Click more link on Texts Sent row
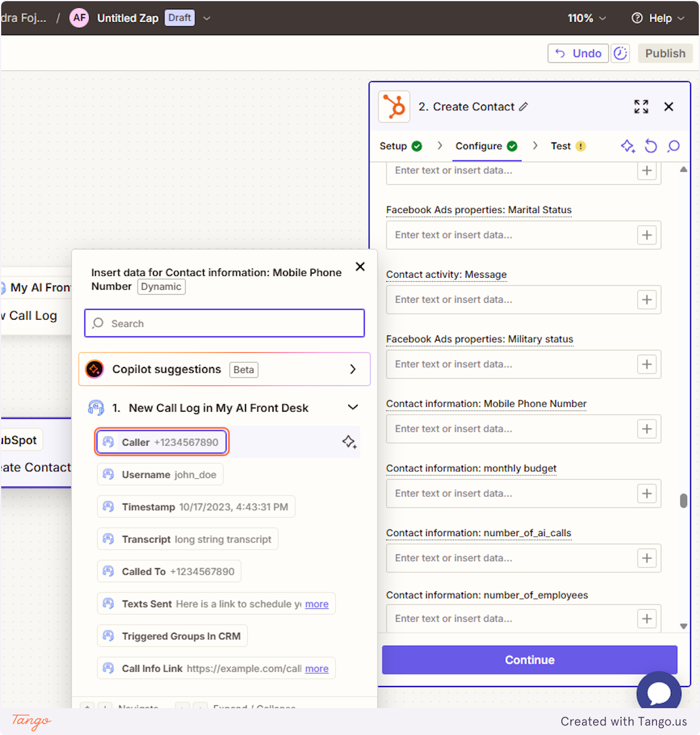 point(317,604)
